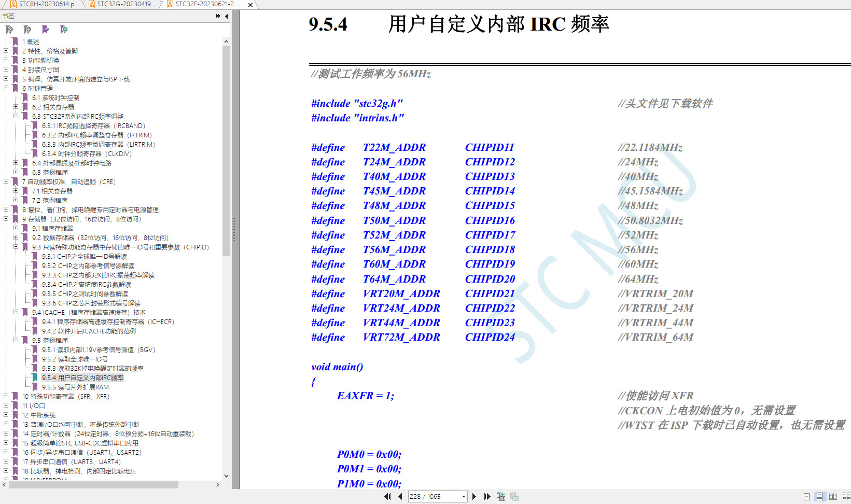Collapse the bookmarks panel with left triangle

click(227, 16)
